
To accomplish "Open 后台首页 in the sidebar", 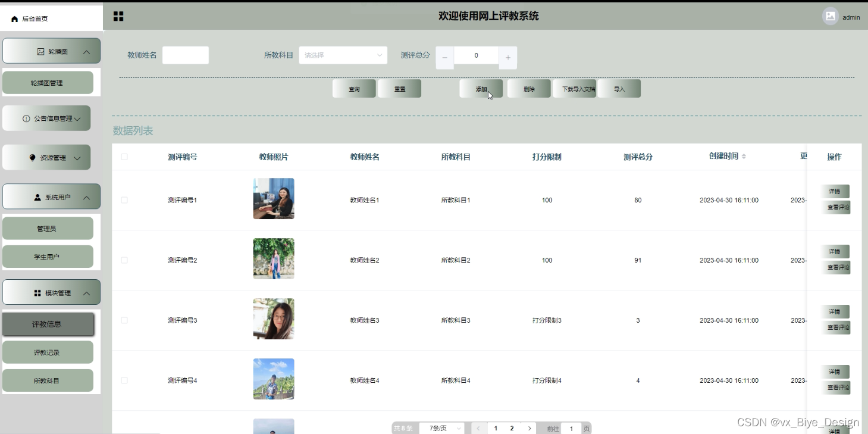I will point(52,18).
